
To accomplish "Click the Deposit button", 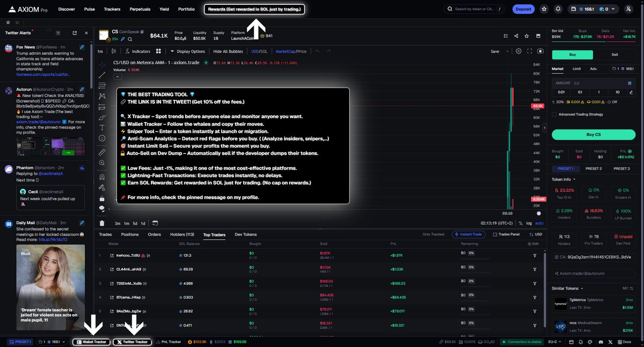I will tap(523, 9).
